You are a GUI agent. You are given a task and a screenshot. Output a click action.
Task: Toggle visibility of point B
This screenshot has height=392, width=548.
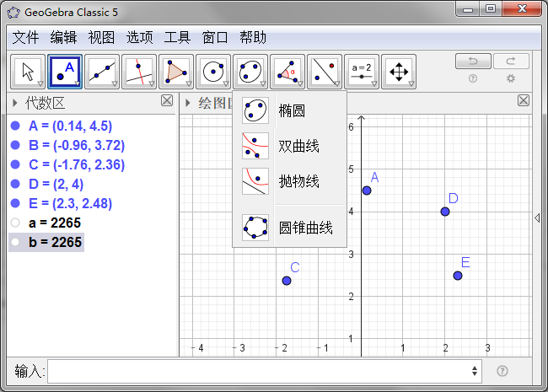(x=15, y=145)
